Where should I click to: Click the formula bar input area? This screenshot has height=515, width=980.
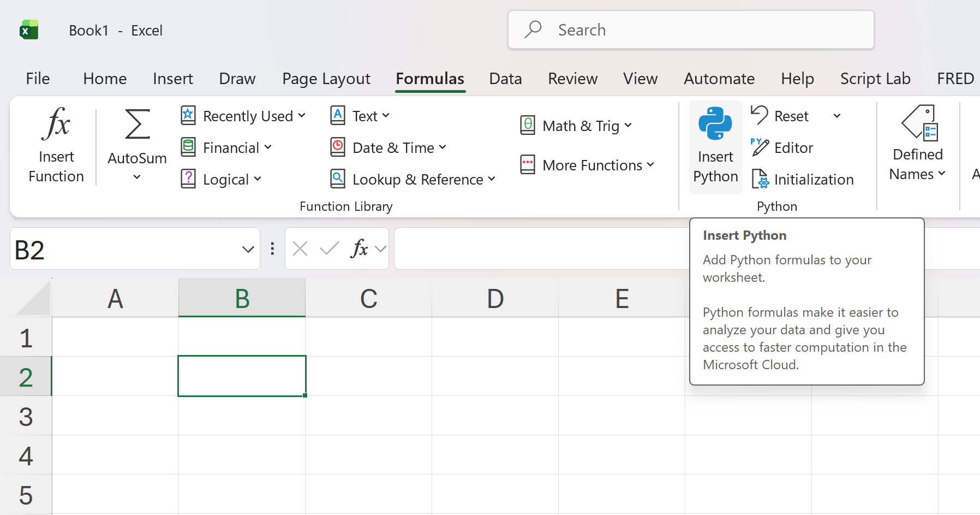[541, 249]
